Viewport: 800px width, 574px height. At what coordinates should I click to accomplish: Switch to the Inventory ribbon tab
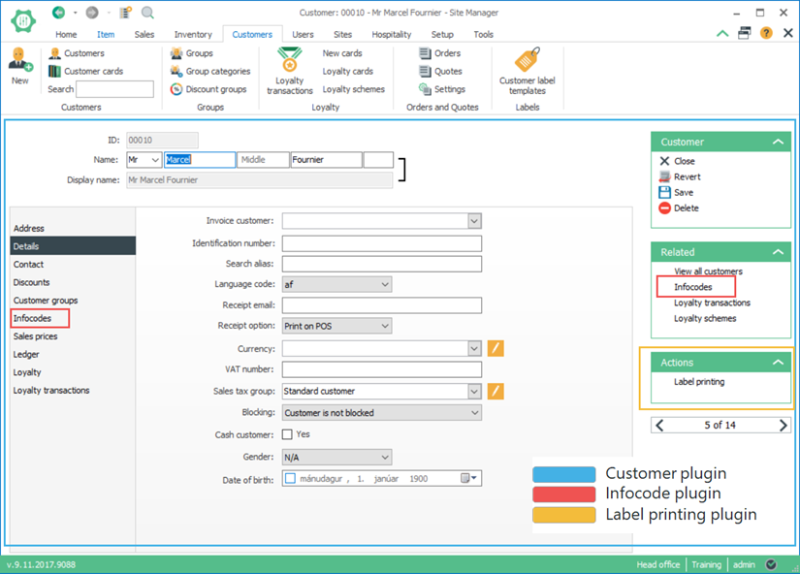click(193, 34)
